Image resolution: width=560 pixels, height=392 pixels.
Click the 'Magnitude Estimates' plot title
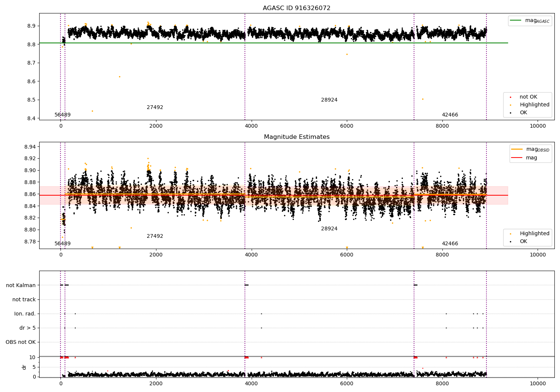click(x=296, y=137)
